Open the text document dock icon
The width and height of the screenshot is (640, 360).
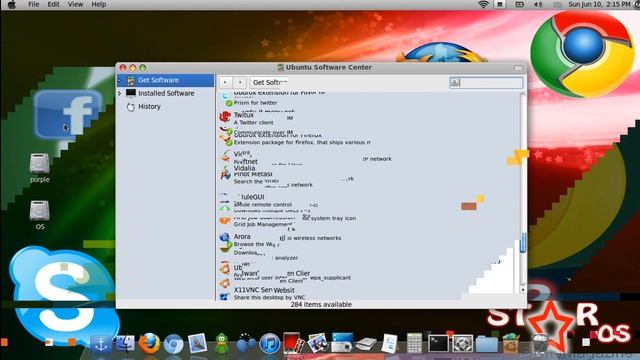point(389,343)
